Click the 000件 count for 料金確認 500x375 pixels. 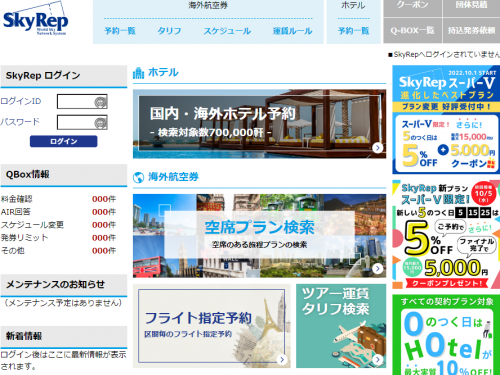[x=104, y=199]
